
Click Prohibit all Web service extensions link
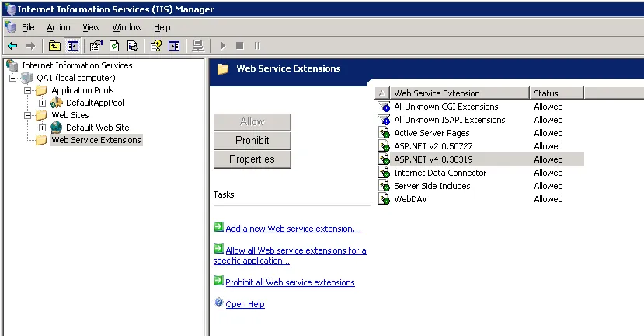point(290,282)
